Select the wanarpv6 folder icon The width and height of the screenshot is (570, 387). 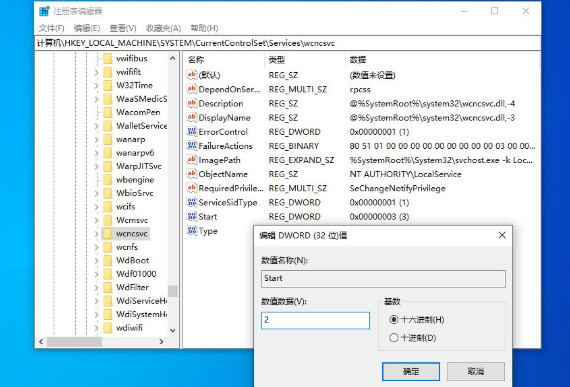pos(108,153)
